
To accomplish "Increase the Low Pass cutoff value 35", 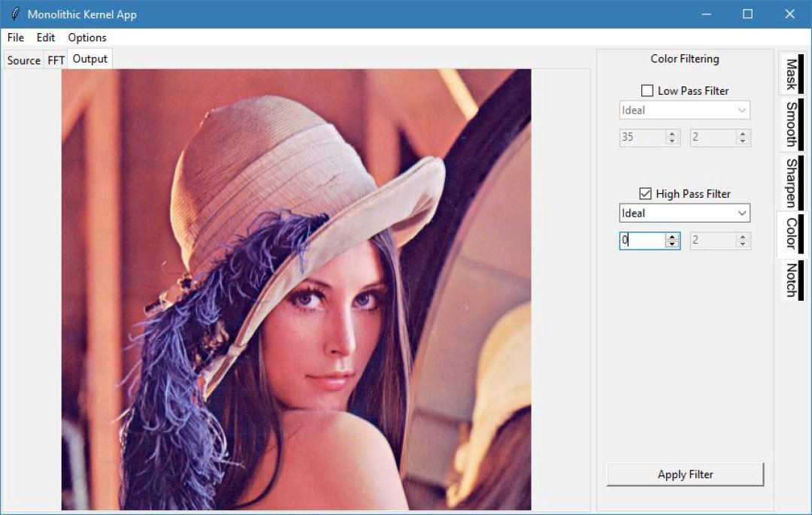I will coord(672,134).
